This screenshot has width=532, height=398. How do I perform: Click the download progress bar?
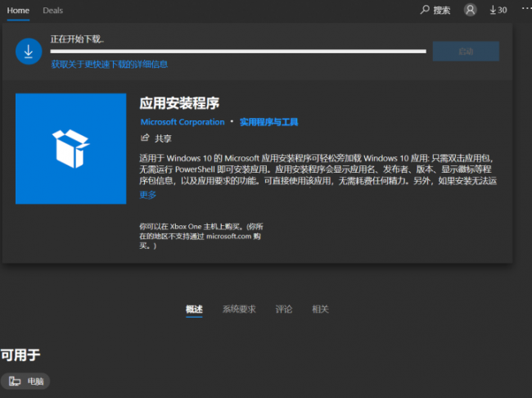pos(238,52)
